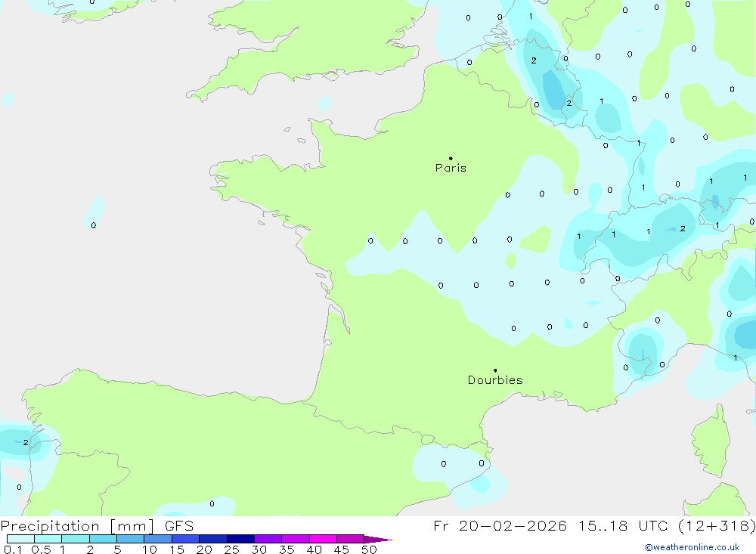
Task: Click the '15..18 UTC' time range text
Action: tap(623, 525)
